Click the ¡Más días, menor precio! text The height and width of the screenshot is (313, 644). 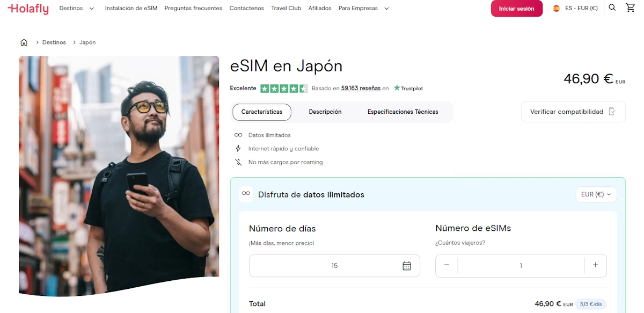pos(281,243)
